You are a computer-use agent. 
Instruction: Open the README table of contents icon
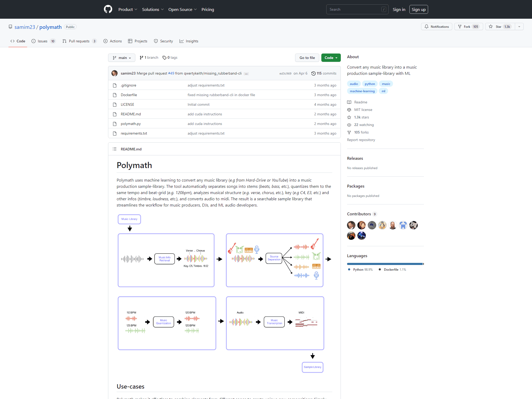point(115,149)
